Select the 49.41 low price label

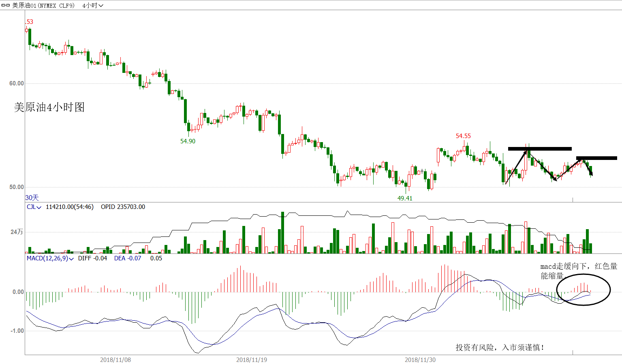pyautogui.click(x=405, y=198)
